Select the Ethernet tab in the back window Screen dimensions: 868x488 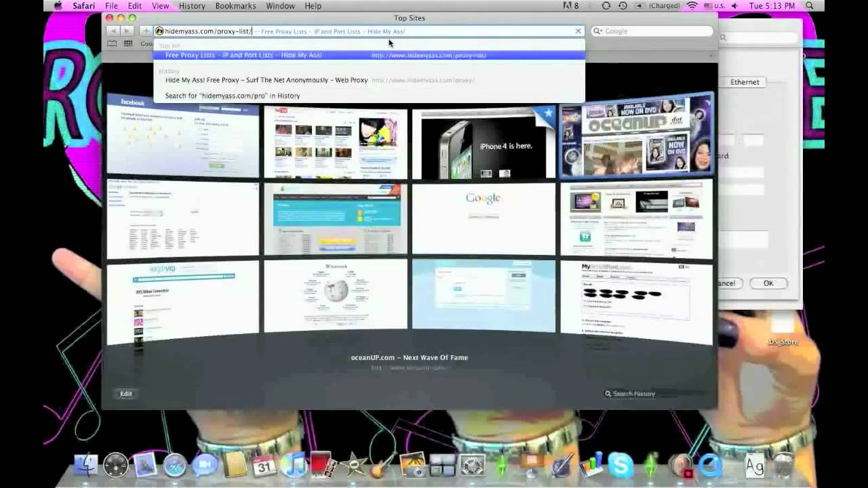[745, 82]
